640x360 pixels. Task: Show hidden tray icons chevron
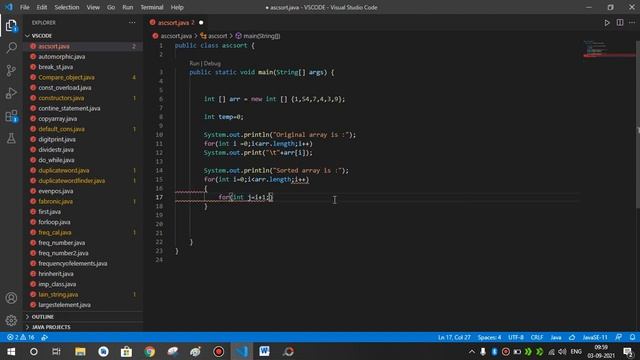click(471, 351)
